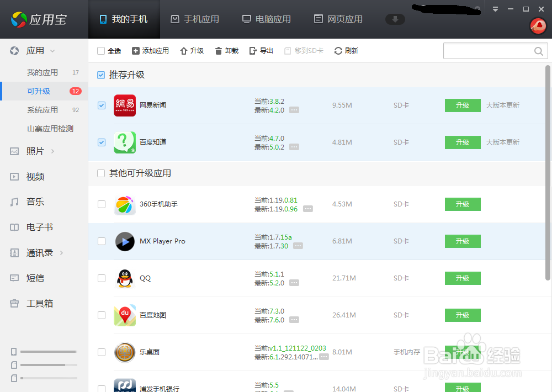The width and height of the screenshot is (552, 392).
Task: Upgrade MX Player Pro with 升级 button
Action: [463, 241]
